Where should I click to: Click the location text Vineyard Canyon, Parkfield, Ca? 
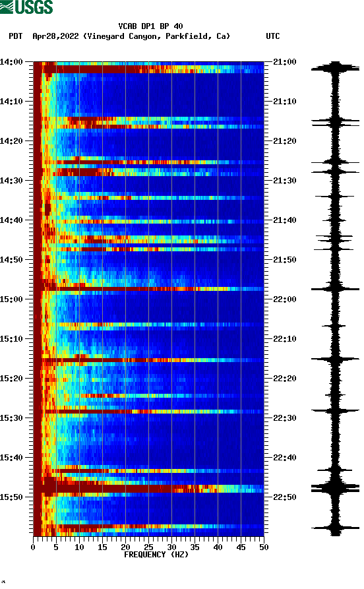point(156,36)
